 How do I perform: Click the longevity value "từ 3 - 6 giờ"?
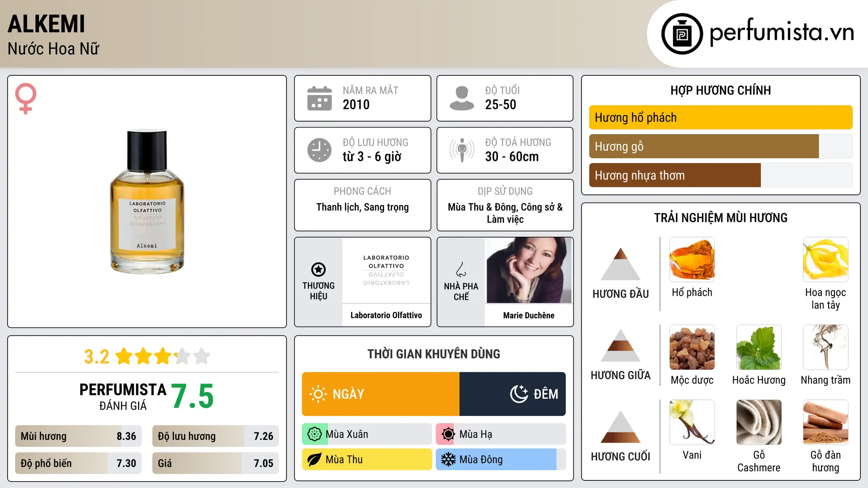coord(372,157)
